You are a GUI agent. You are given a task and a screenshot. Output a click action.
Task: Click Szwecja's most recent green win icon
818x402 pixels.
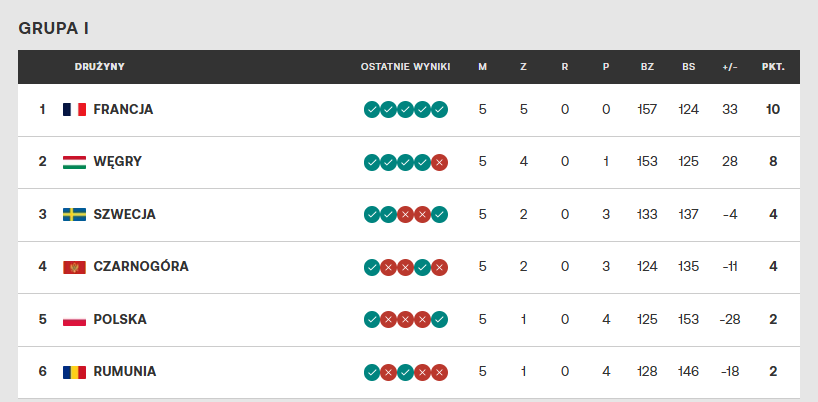pos(440,214)
